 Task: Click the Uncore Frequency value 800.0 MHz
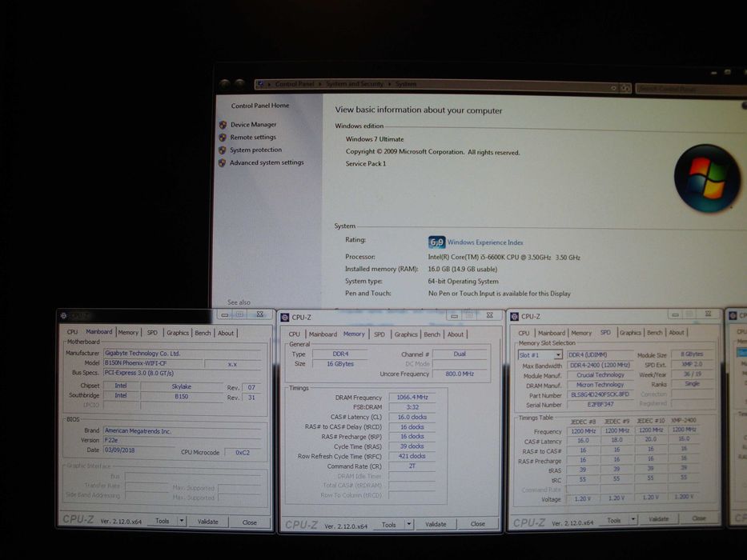click(460, 374)
